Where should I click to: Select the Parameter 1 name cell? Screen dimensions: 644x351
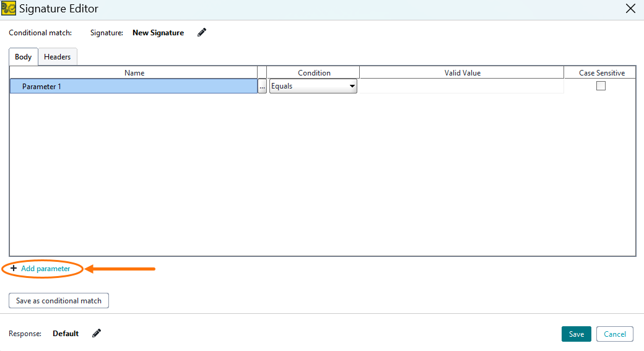134,86
